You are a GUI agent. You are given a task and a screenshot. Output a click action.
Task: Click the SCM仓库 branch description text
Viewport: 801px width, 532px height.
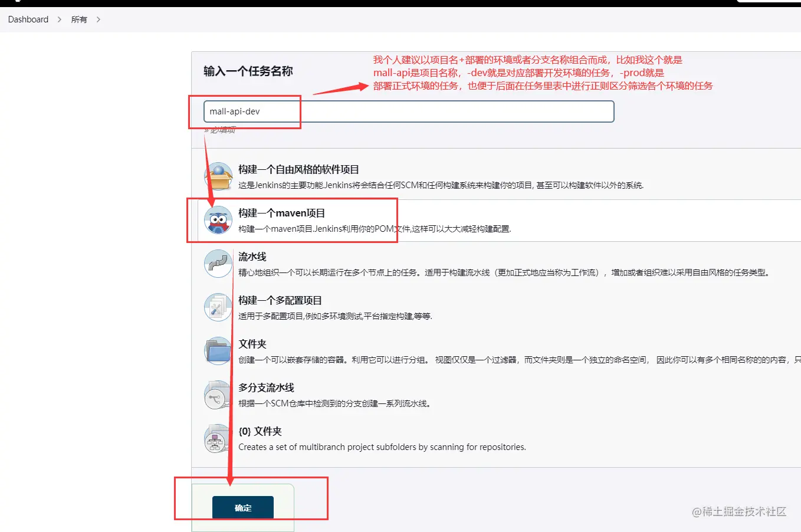tap(334, 403)
